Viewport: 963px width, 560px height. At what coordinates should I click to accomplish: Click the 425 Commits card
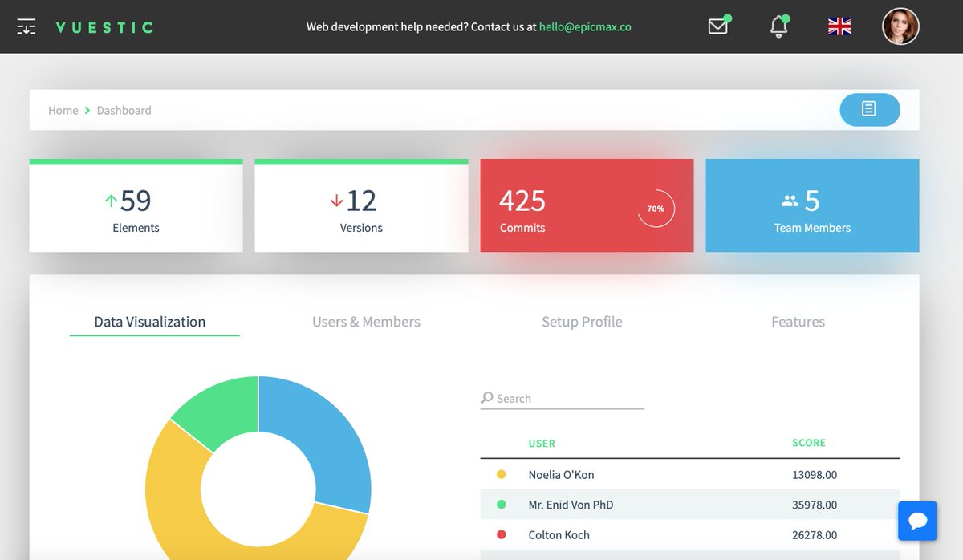coord(587,205)
